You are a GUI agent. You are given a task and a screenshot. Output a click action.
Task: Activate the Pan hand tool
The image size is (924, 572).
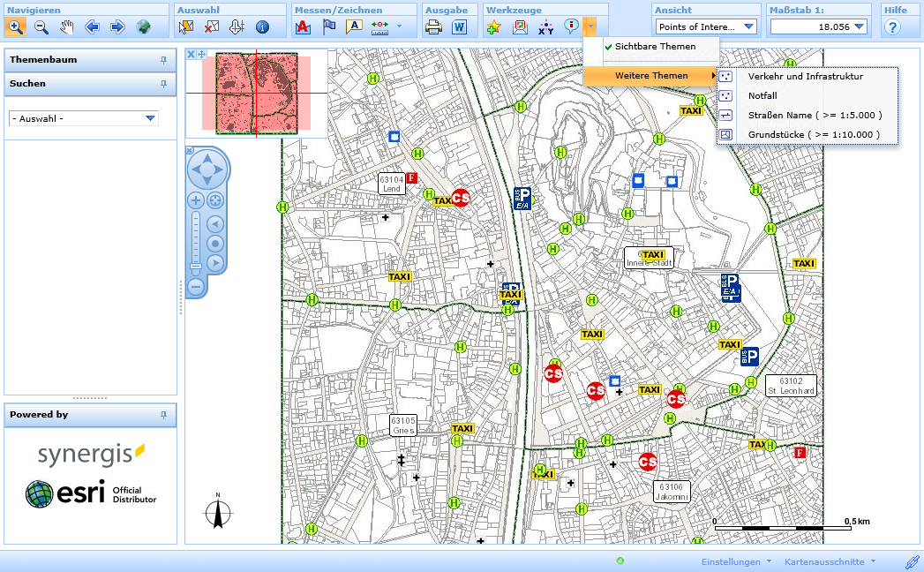[x=64, y=27]
